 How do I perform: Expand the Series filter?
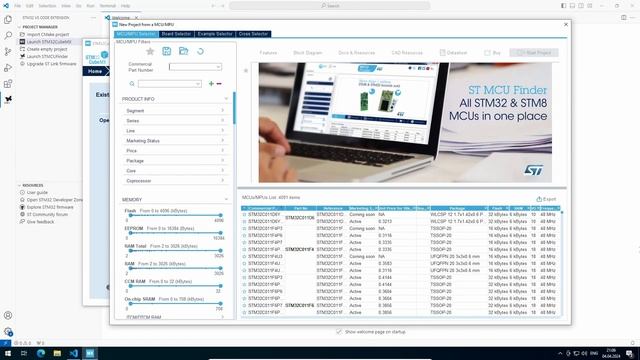pos(222,121)
